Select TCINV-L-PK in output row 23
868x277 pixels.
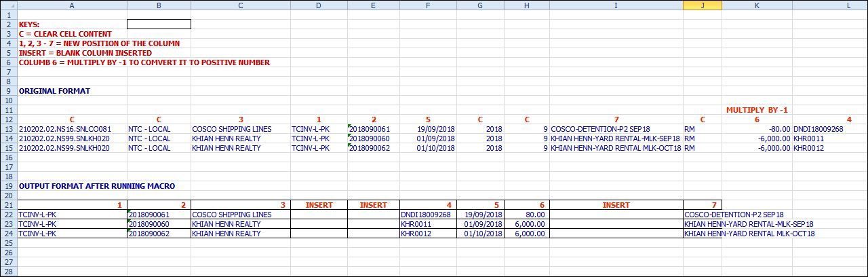point(72,224)
